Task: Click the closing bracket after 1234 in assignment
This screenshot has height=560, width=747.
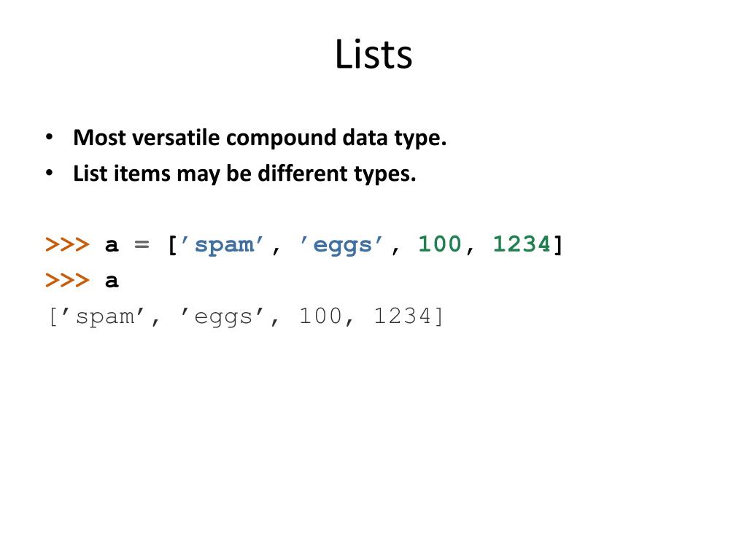Action: (558, 245)
